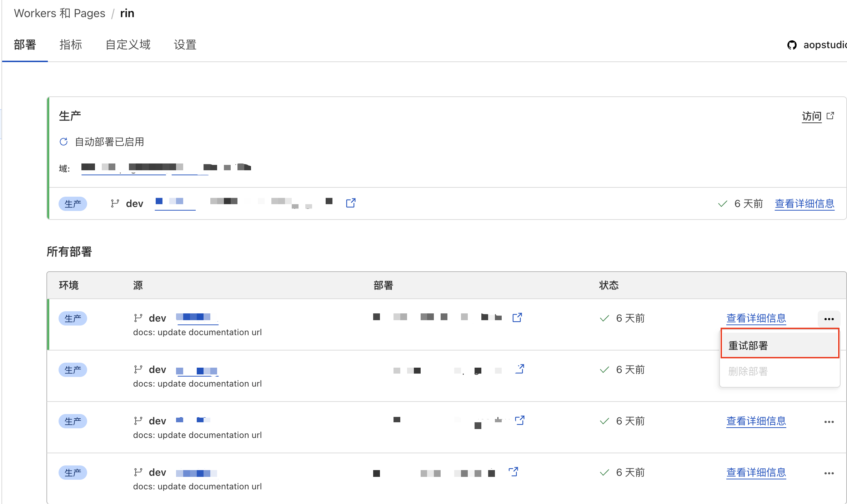
Task: Select 重试部署 from the menu
Action: click(780, 346)
